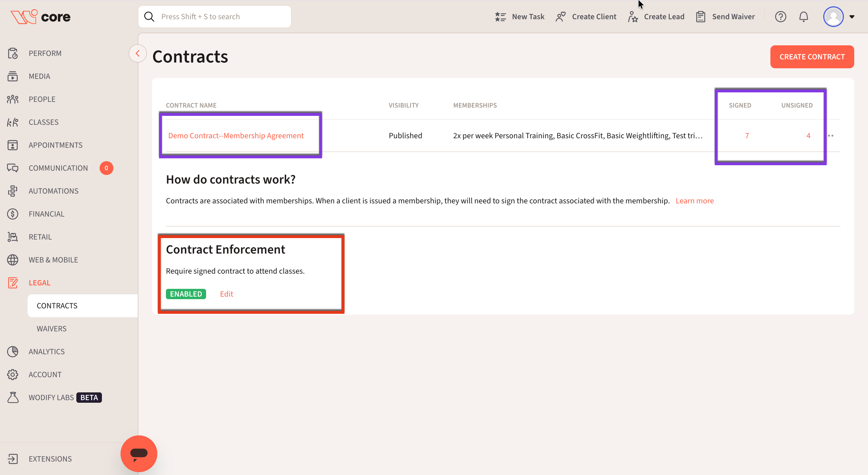Click the Send Waiver clipboard icon
This screenshot has height=475, width=868.
(701, 17)
